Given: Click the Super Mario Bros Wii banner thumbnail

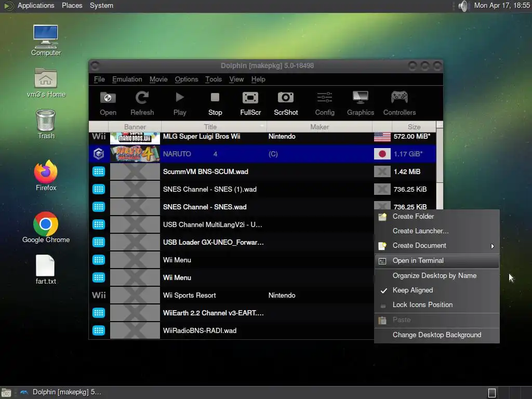Looking at the screenshot, I should click(135, 137).
